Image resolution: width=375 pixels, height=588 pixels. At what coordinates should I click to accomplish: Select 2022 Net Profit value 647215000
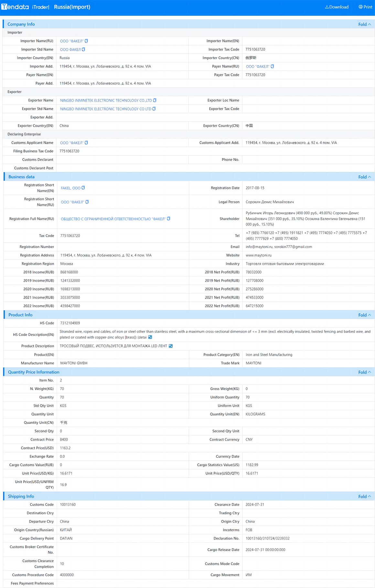pos(255,306)
